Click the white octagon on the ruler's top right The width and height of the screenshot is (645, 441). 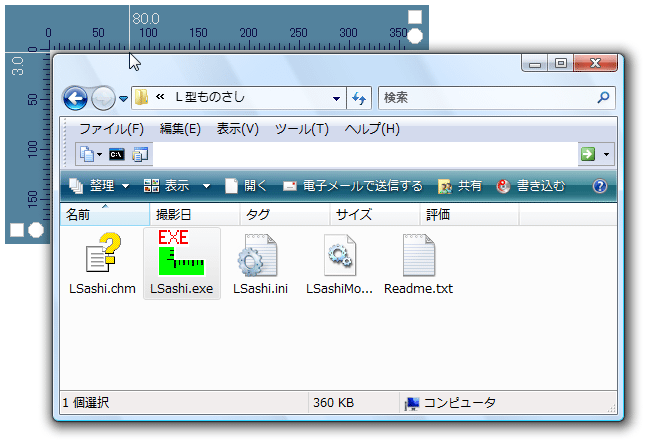click(x=415, y=36)
